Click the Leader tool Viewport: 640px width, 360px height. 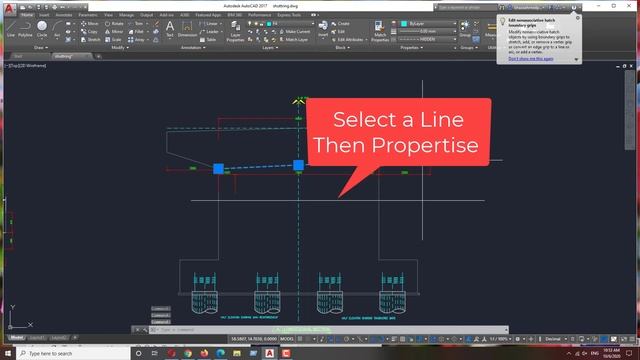coord(210,31)
